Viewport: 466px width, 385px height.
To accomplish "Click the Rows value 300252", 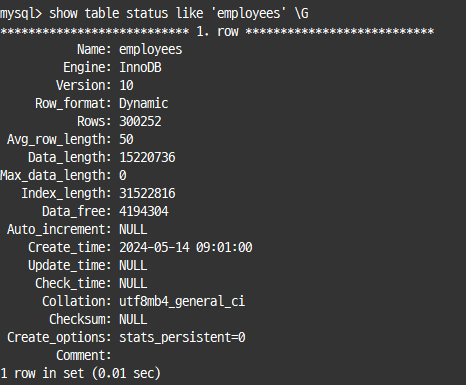I will (x=140, y=122).
